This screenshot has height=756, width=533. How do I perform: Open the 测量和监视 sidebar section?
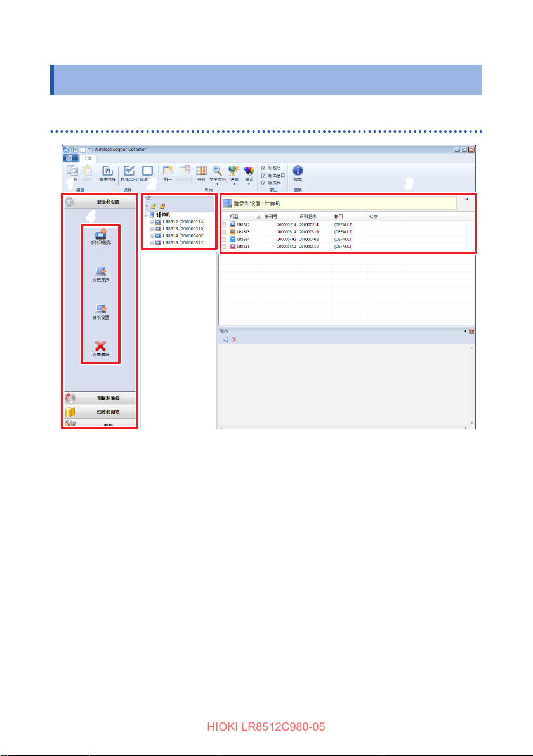coord(100,398)
